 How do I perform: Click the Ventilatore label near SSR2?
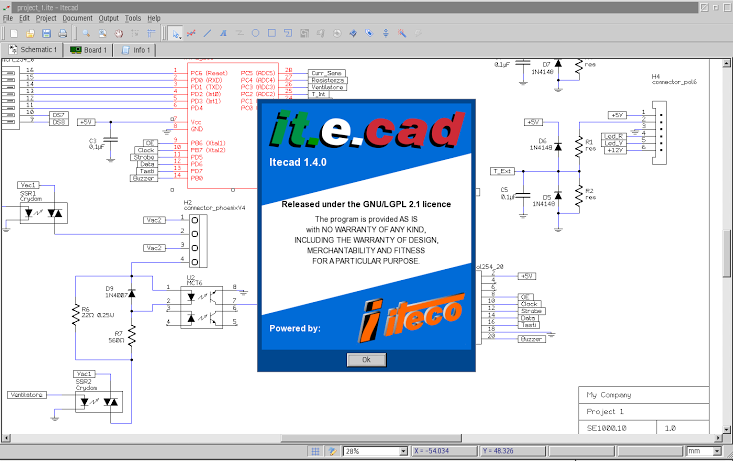(27, 395)
